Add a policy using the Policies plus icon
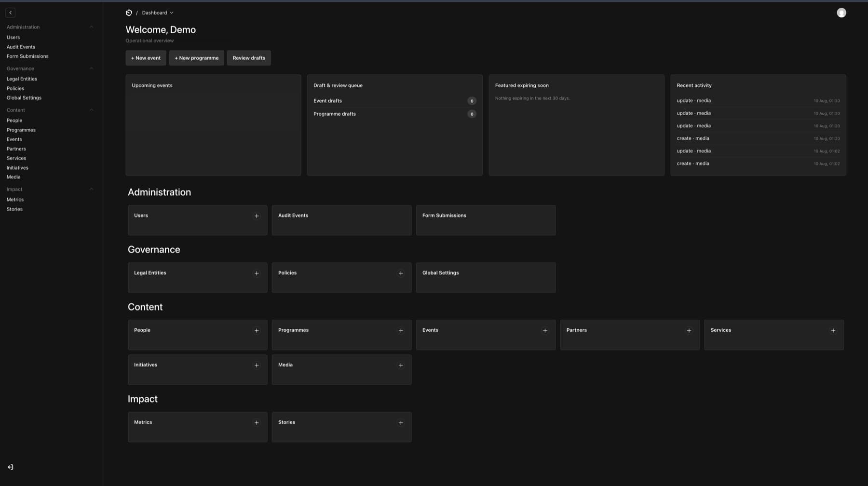The image size is (868, 486). coord(401,273)
